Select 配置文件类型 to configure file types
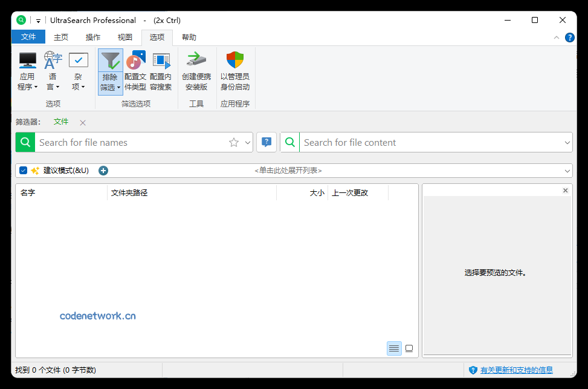Viewport: 588px width, 389px height. click(135, 71)
